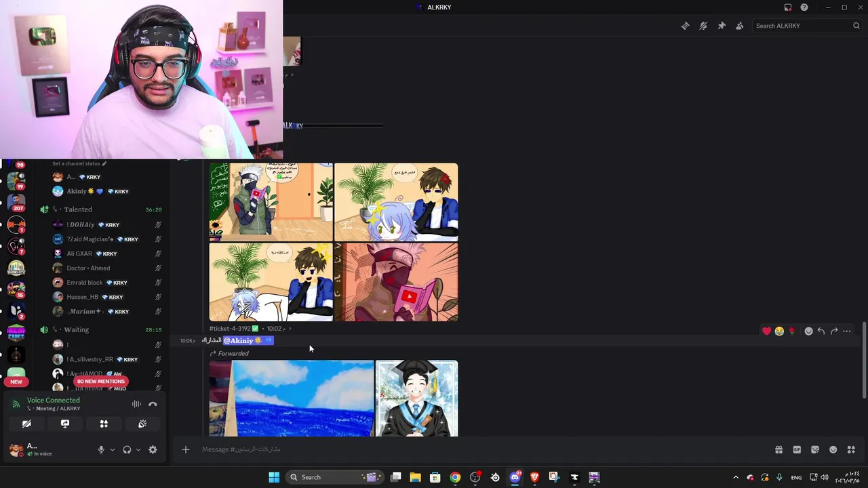Select user Doctor • Ahmed

pos(108,268)
